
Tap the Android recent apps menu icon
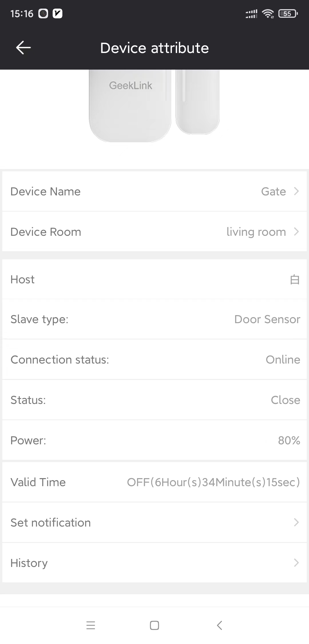tap(91, 625)
